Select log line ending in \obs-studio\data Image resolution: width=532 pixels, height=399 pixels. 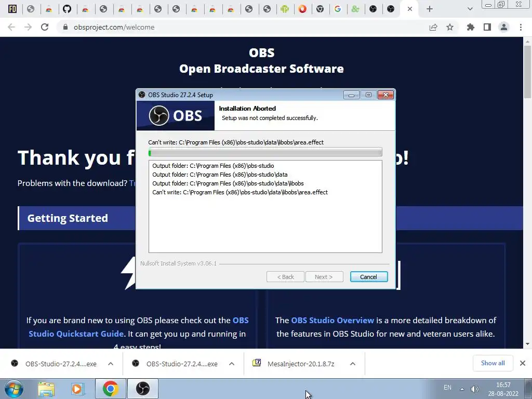pyautogui.click(x=220, y=175)
